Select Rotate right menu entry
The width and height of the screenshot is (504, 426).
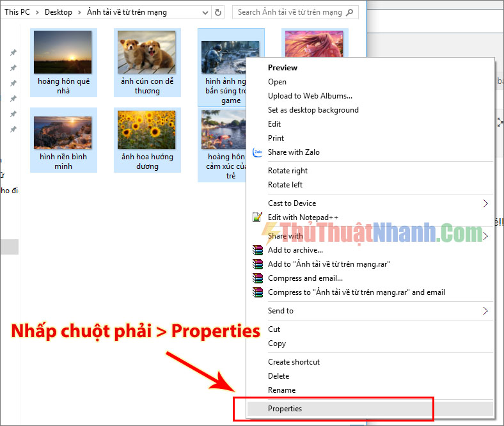point(288,171)
